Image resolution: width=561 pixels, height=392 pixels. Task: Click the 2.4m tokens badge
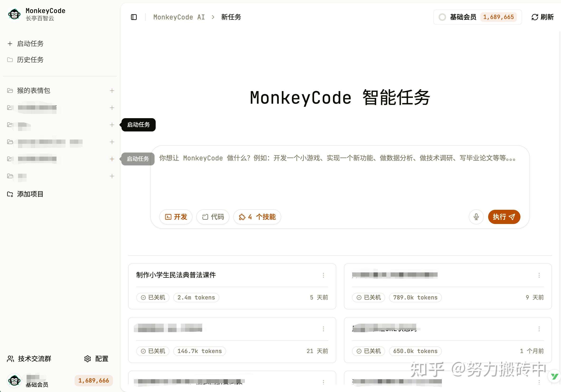[196, 297]
